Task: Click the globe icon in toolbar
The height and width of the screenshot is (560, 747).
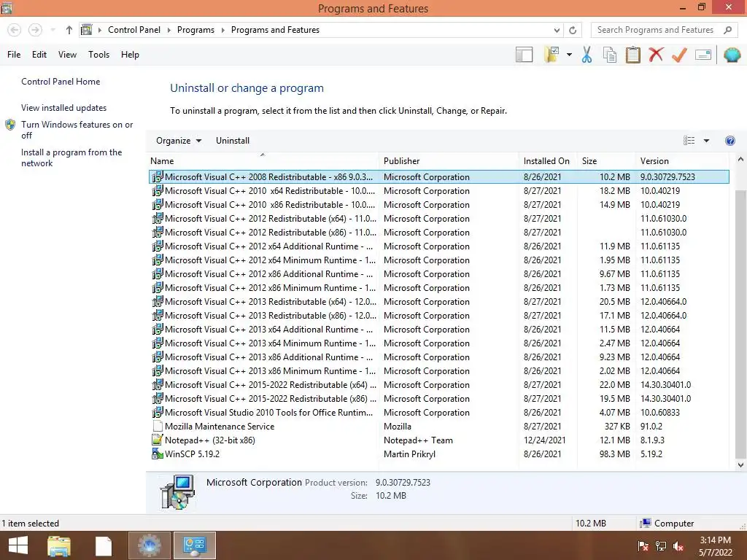Action: point(732,55)
